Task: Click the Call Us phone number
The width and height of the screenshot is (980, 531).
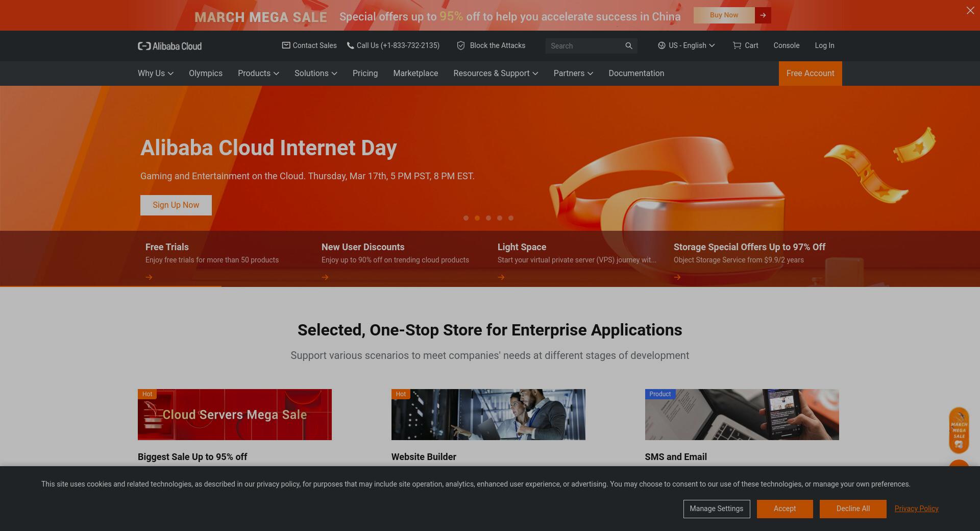Action: [398, 45]
